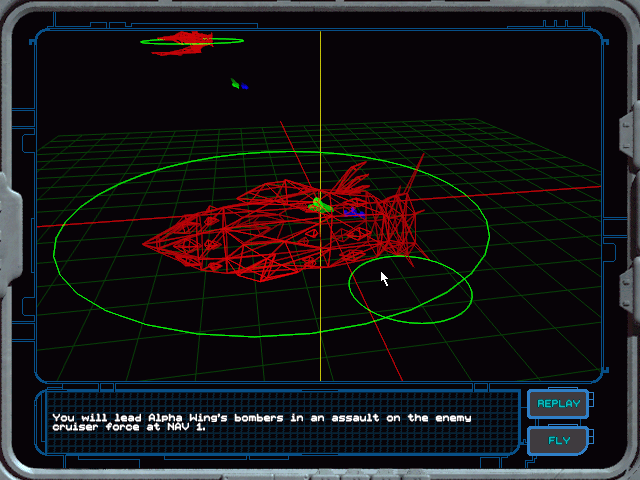Click the small green ship near the top
This screenshot has height=480, width=640.
tap(235, 83)
